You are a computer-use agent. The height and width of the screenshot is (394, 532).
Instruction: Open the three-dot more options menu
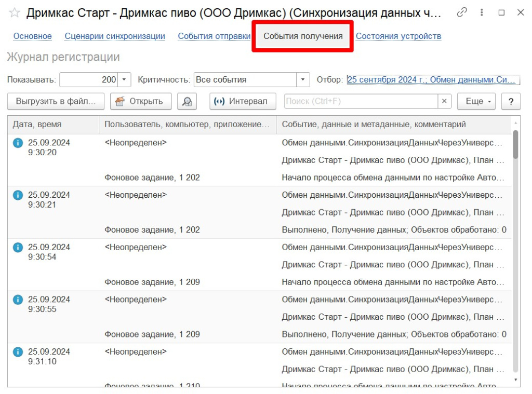[x=483, y=13]
